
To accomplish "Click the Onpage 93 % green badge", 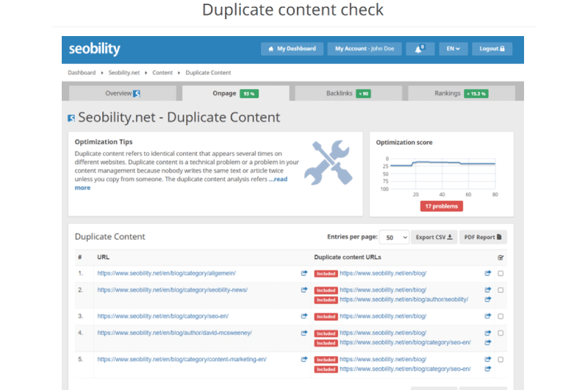I will pos(249,93).
